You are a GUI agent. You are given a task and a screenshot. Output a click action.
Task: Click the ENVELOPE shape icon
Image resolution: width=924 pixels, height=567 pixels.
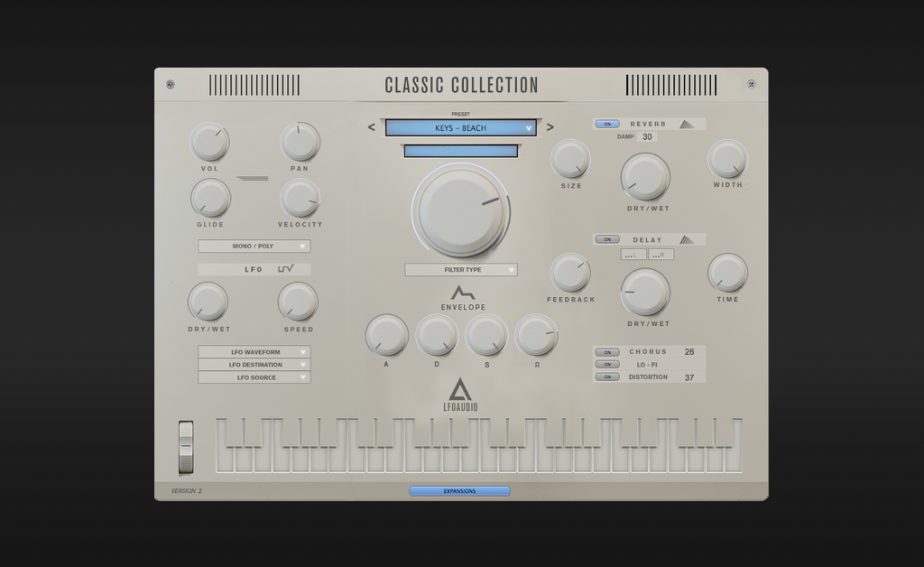463,293
